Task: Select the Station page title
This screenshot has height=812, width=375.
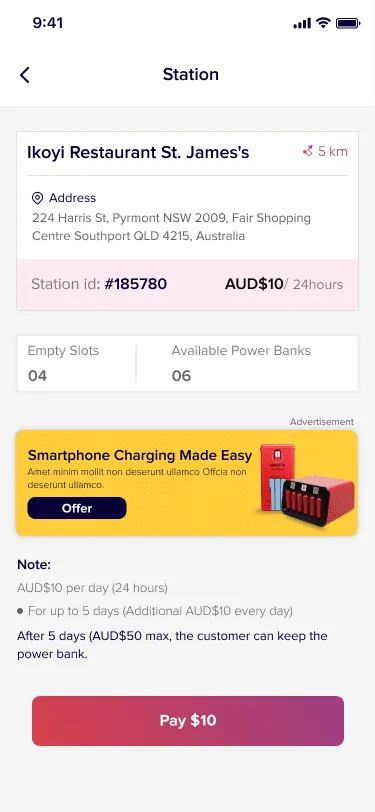Action: tap(191, 75)
